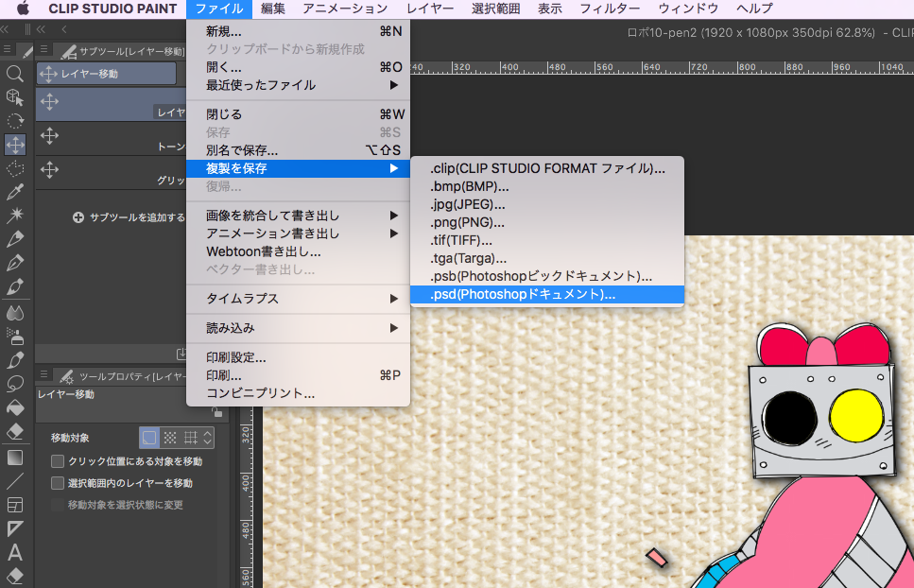This screenshot has height=588, width=914.
Task: Click the tool palette tab pen icon
Action: pos(26,51)
